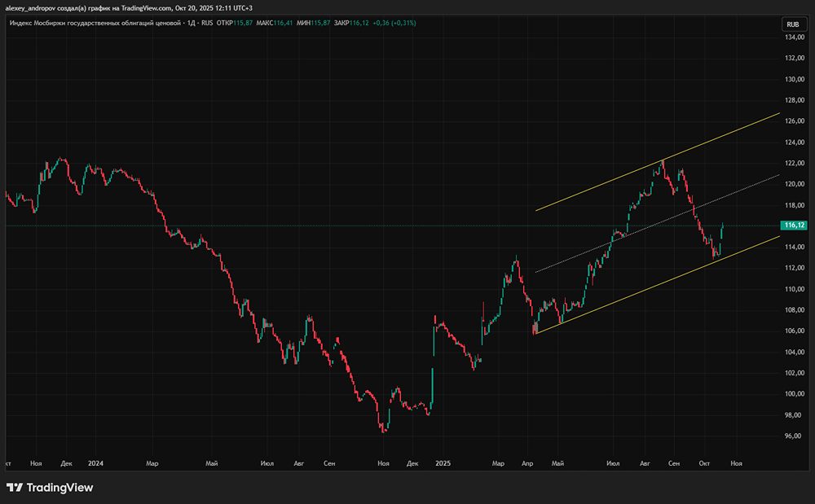Click the ЗАКР 116,12 close value

[351, 23]
